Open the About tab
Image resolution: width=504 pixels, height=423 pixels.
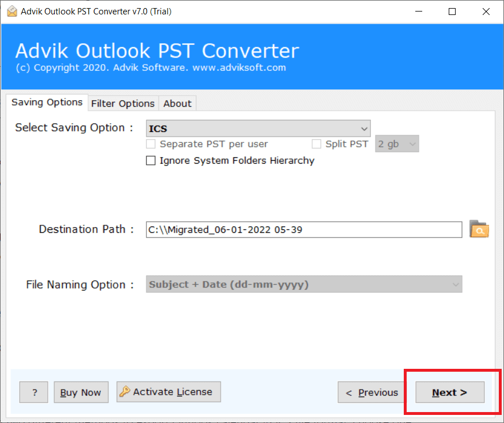[x=177, y=103]
